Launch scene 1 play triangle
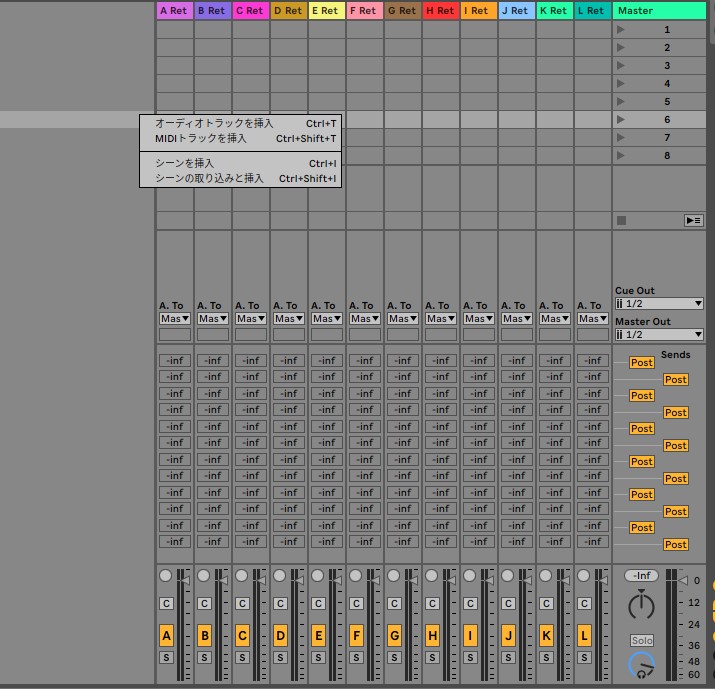Image resolution: width=715 pixels, height=689 pixels. click(x=621, y=30)
